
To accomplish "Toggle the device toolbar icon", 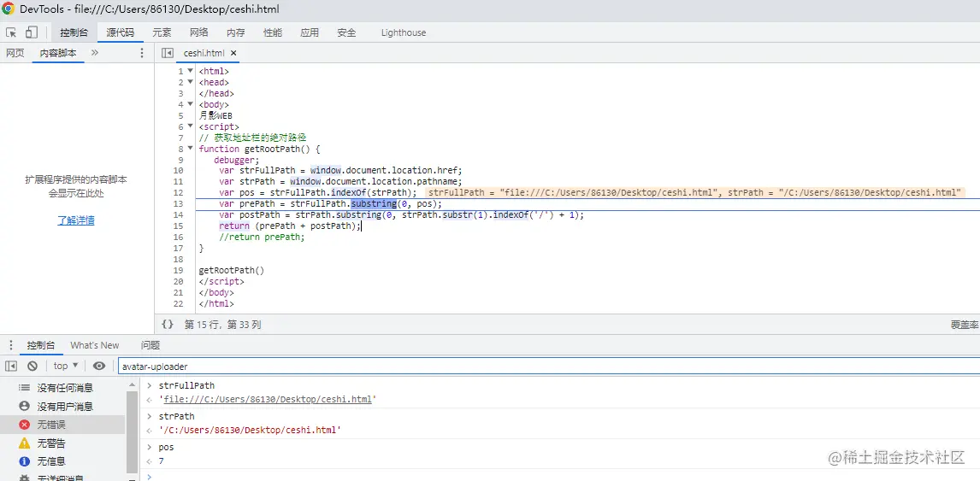I will pyautogui.click(x=32, y=32).
